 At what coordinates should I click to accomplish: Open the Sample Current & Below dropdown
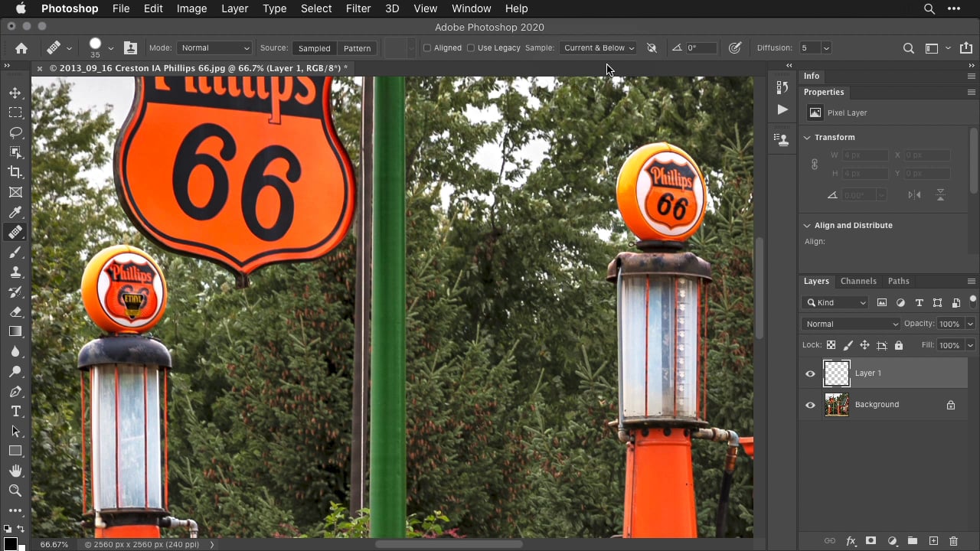click(x=598, y=47)
